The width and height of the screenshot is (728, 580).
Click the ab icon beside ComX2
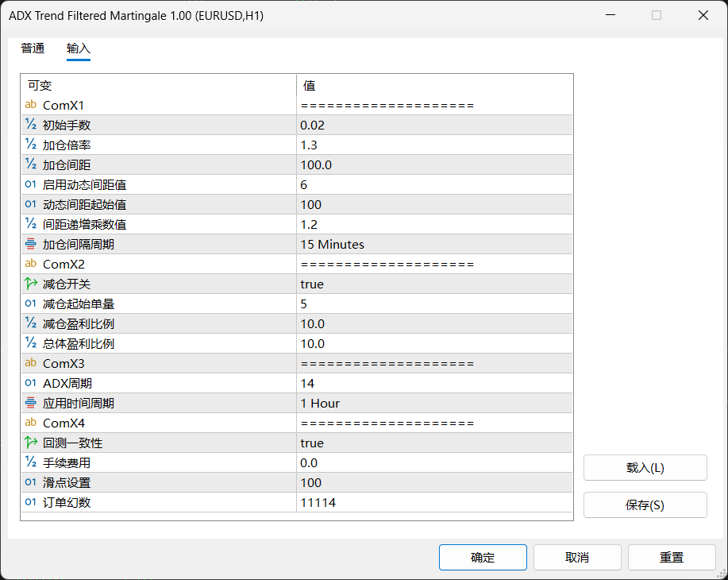pyautogui.click(x=31, y=264)
